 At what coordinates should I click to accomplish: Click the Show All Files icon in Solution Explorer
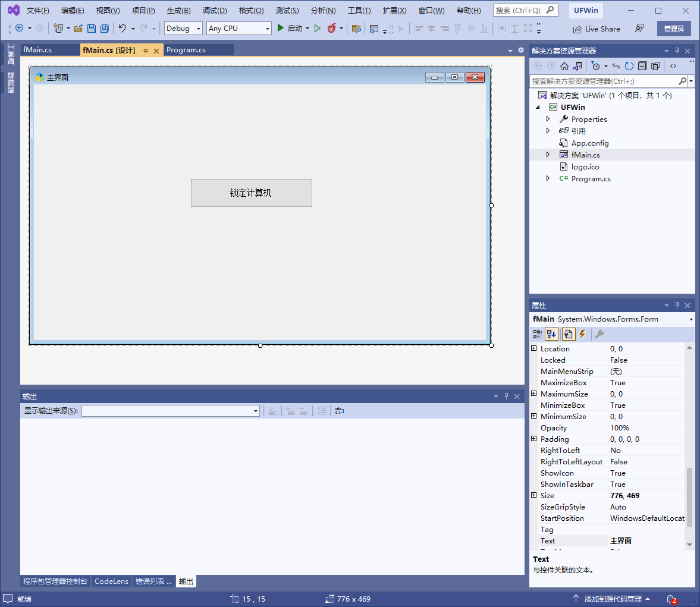click(655, 66)
